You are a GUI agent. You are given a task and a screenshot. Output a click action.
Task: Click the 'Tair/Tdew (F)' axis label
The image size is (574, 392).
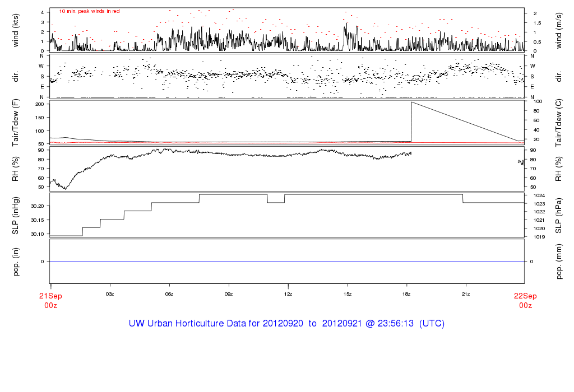click(x=15, y=123)
